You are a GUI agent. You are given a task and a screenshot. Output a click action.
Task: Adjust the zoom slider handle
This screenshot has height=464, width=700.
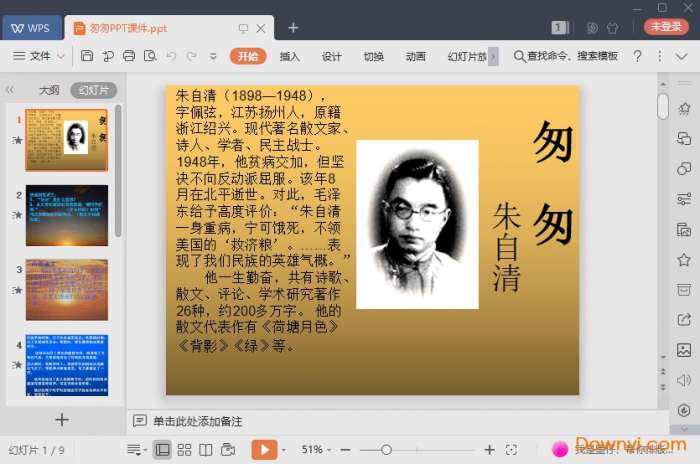coord(387,450)
